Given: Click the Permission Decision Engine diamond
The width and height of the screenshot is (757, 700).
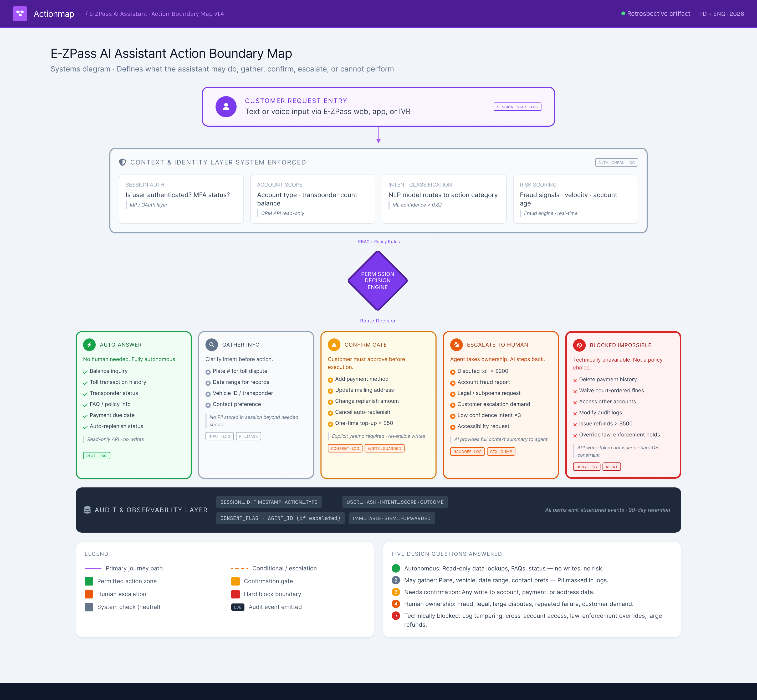Looking at the screenshot, I should click(x=378, y=281).
